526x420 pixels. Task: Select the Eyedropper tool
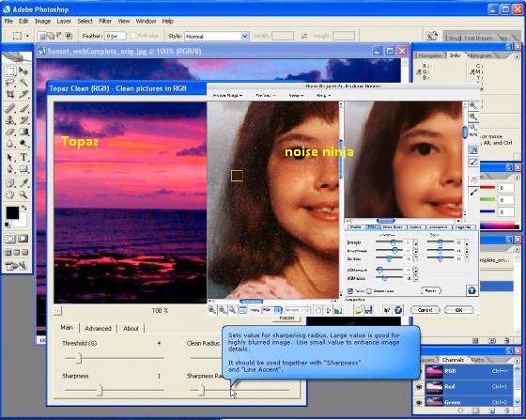23,183
